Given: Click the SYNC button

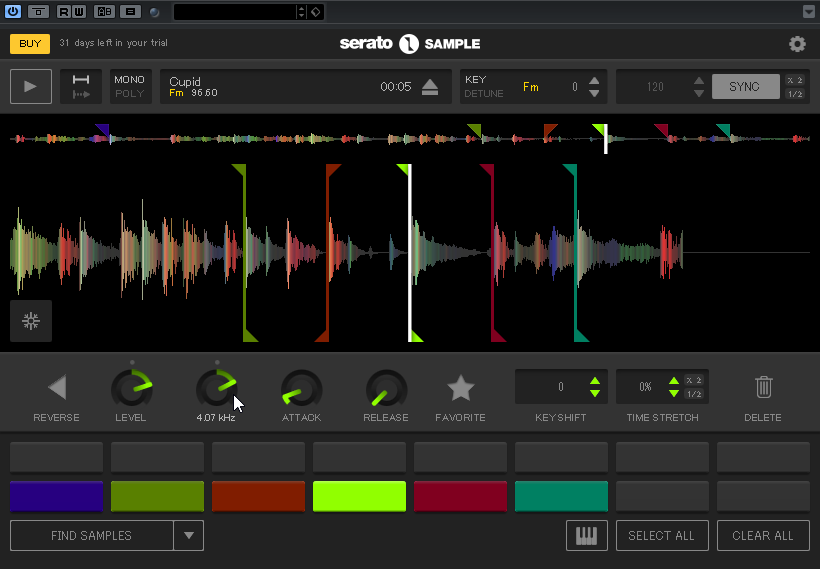Looking at the screenshot, I should pos(745,86).
